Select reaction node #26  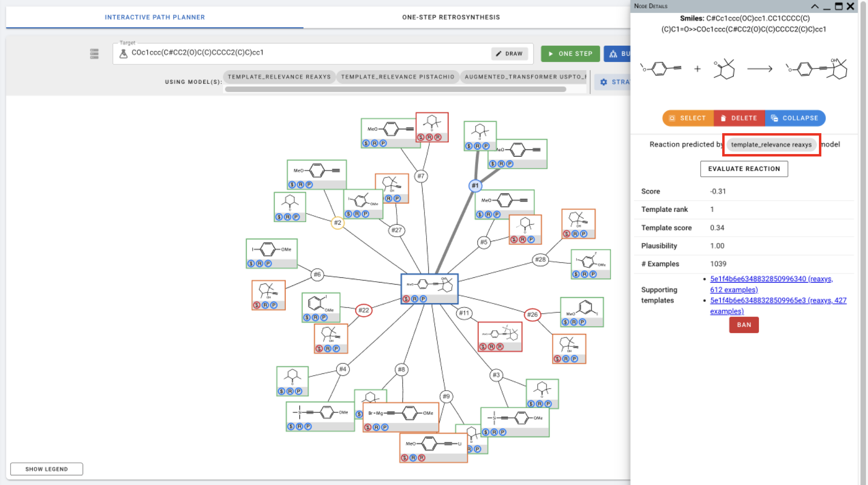(532, 314)
